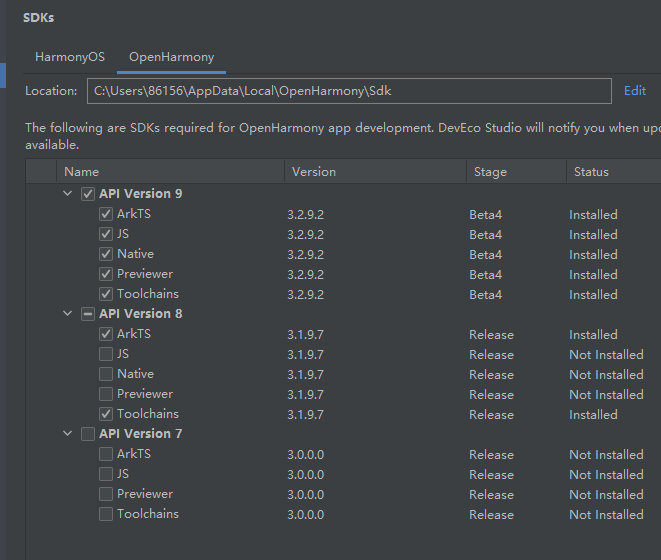Click the SDKs heading

click(x=38, y=18)
